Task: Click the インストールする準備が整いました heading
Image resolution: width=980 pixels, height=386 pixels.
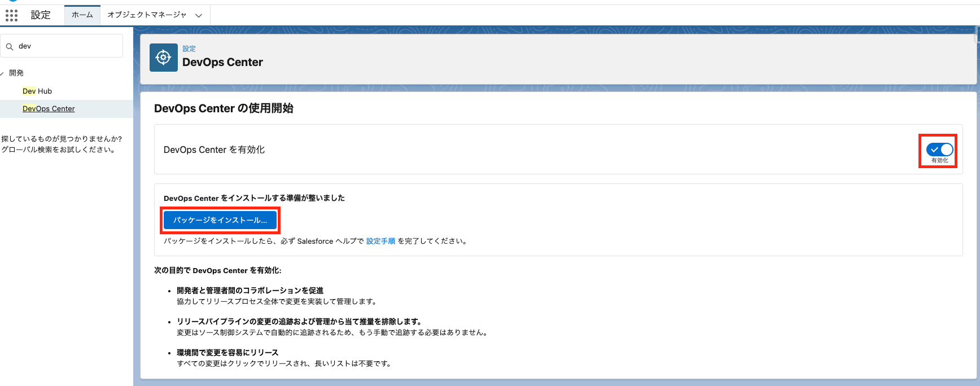Action: click(254, 198)
